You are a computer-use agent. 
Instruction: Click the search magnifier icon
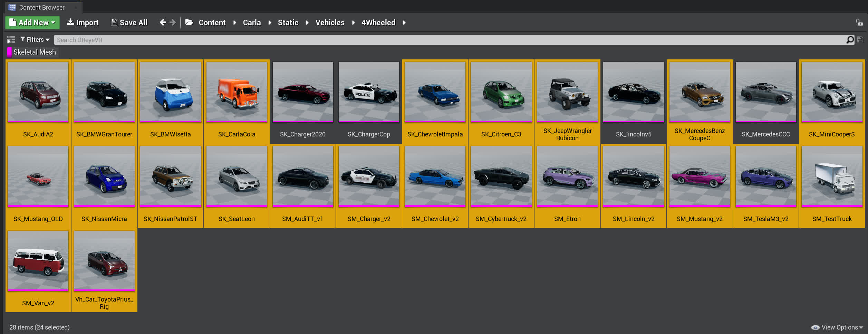coord(850,40)
